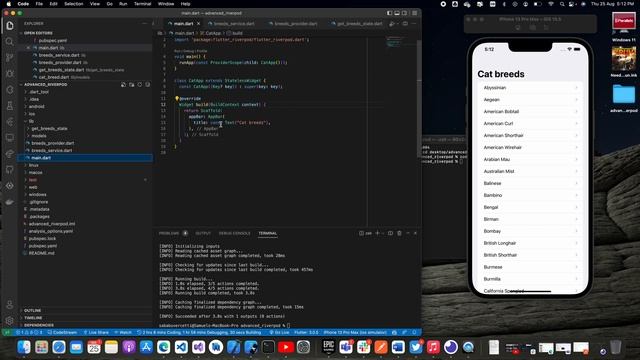Open Slack from the dock
640x360 pixels.
[x=363, y=347]
